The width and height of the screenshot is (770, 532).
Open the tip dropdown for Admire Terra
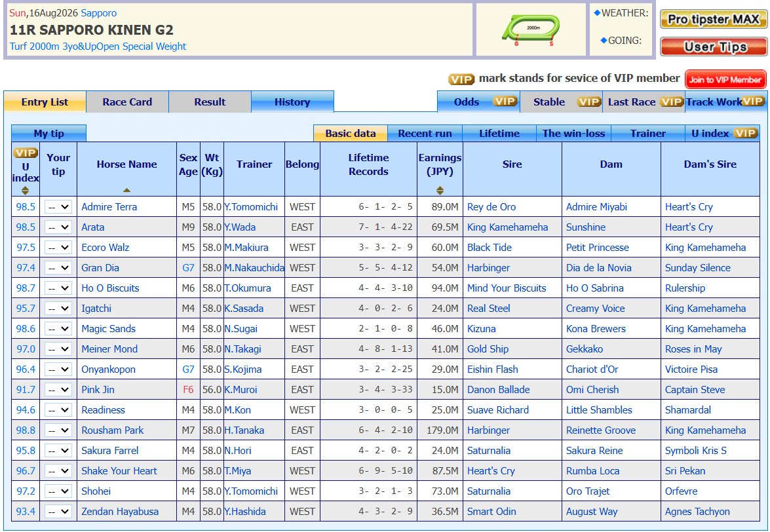click(58, 206)
